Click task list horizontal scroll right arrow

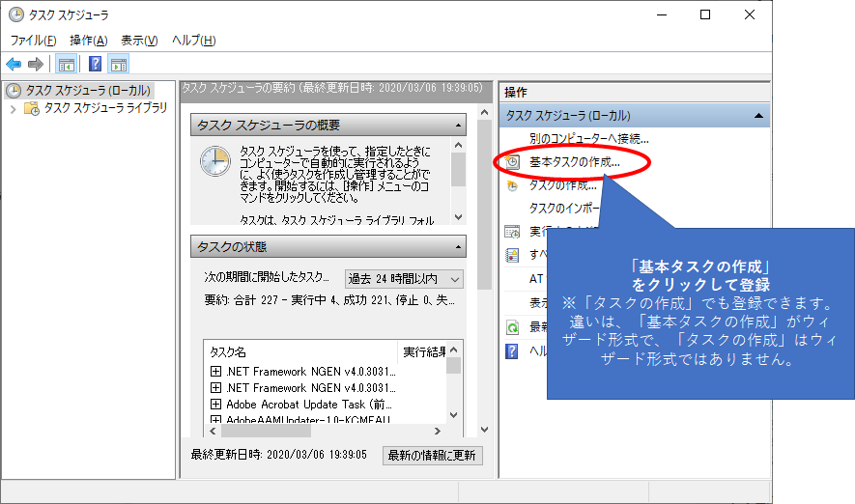click(438, 431)
